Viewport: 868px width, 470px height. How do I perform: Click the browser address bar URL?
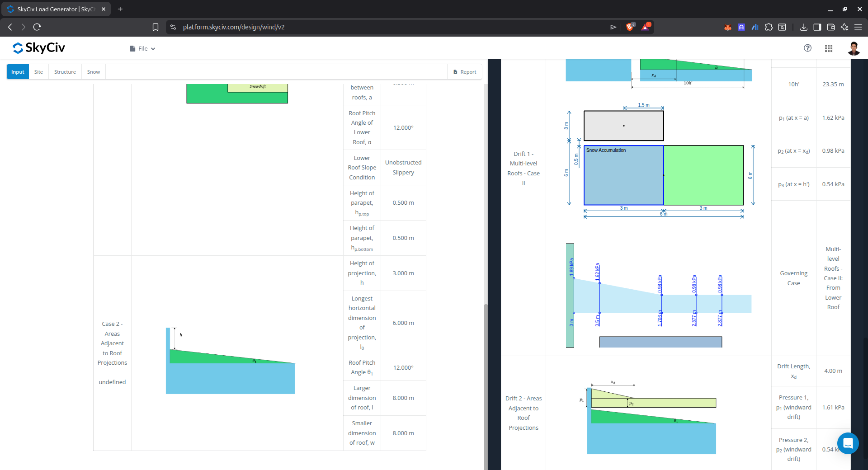point(234,27)
